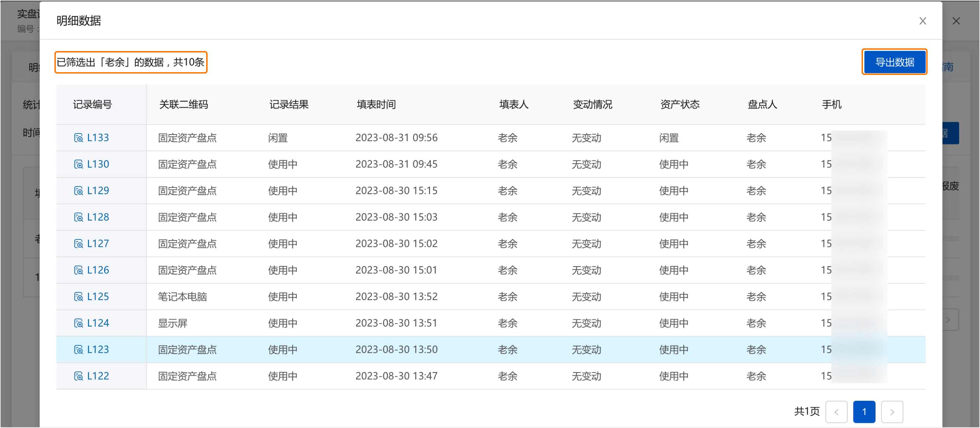Close the 明细数据 dialog
980x428 pixels.
tap(922, 21)
